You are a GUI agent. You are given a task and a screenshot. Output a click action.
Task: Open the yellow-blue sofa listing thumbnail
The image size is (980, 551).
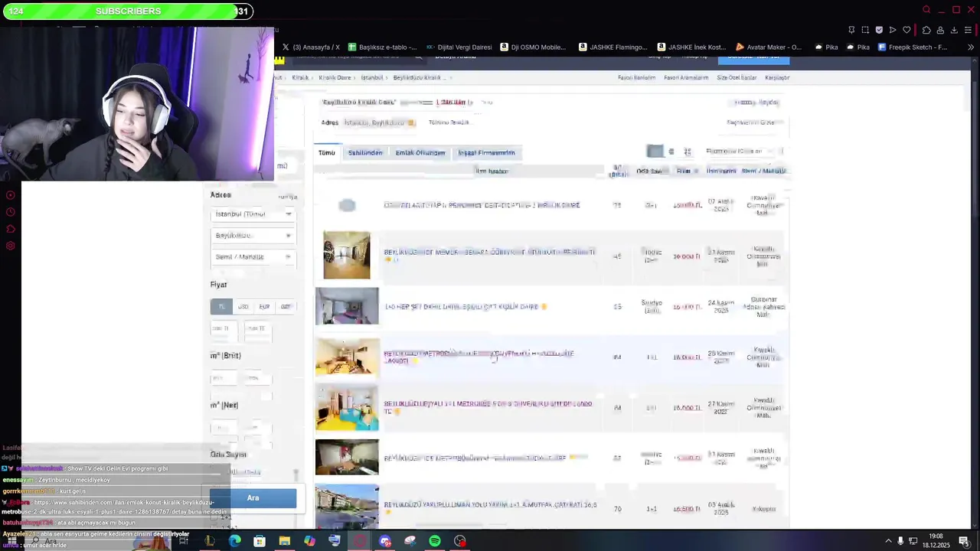coord(347,408)
